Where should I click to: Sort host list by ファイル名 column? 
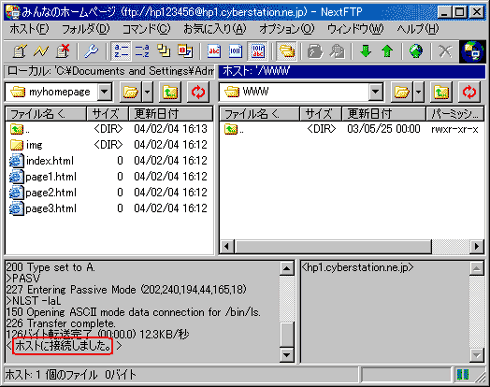click(260, 114)
